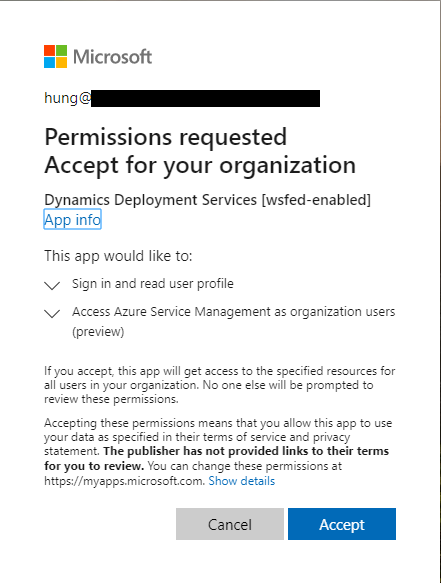
Task: Click the "Accept for your organization" heading
Action: click(x=200, y=165)
